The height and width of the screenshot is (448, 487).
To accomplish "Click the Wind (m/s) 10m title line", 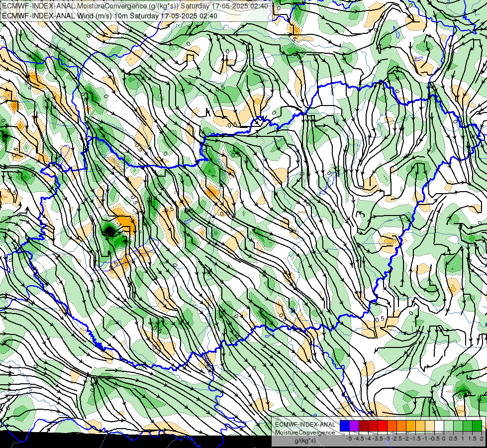I will [x=109, y=16].
